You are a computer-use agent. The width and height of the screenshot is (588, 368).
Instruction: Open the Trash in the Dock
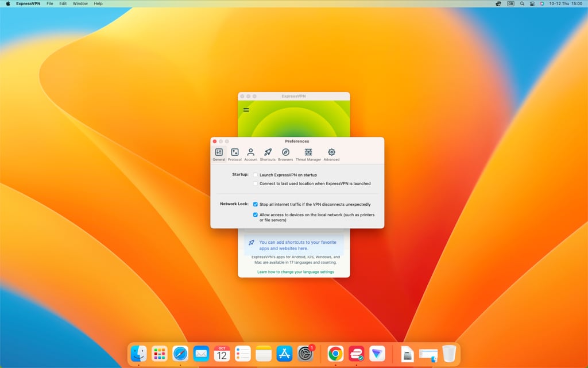pos(449,354)
